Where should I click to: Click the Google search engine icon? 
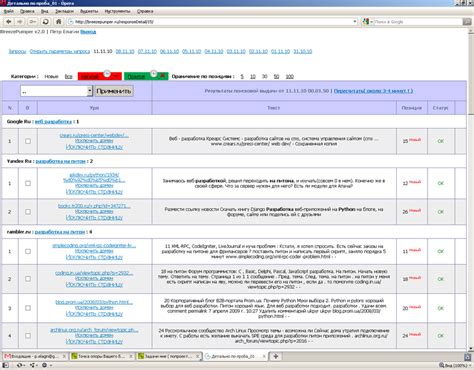click(366, 22)
